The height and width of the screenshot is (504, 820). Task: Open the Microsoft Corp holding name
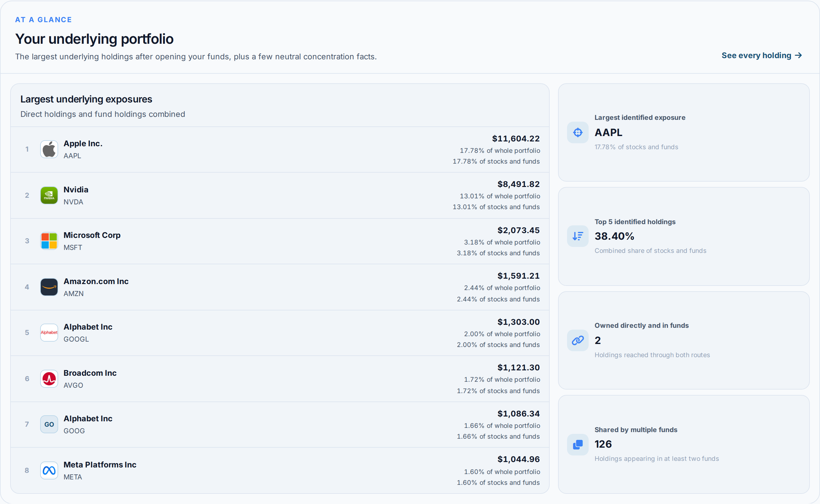[x=92, y=235]
